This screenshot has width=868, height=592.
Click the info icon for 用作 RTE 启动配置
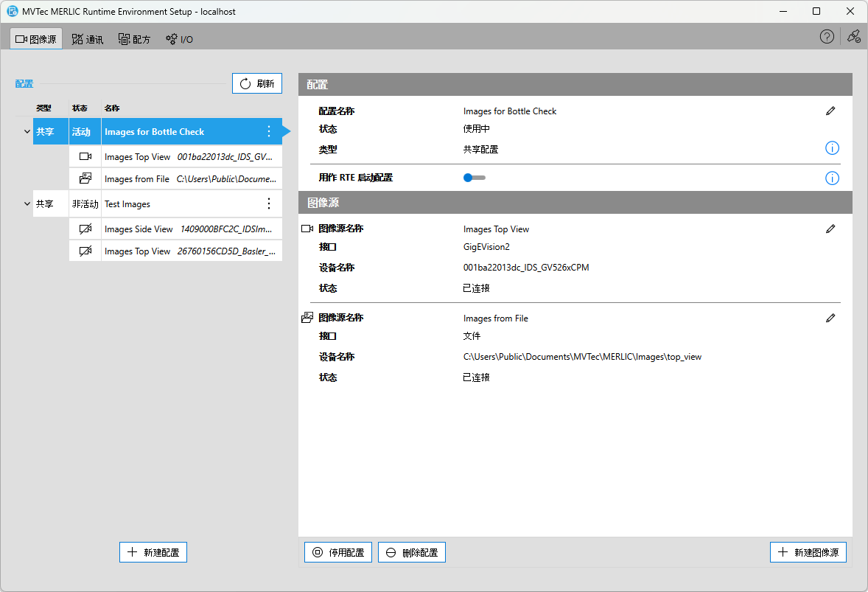[832, 178]
